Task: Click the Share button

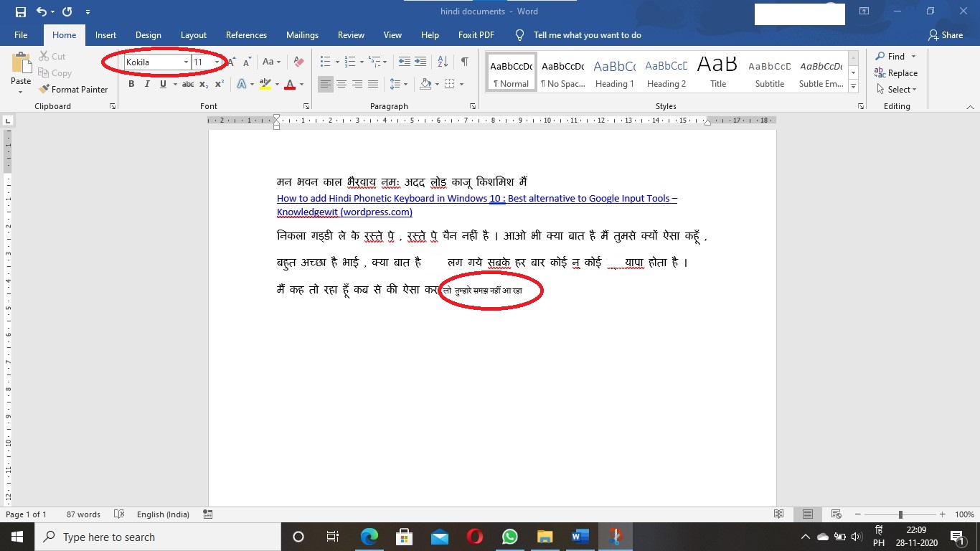Action: 945,35
